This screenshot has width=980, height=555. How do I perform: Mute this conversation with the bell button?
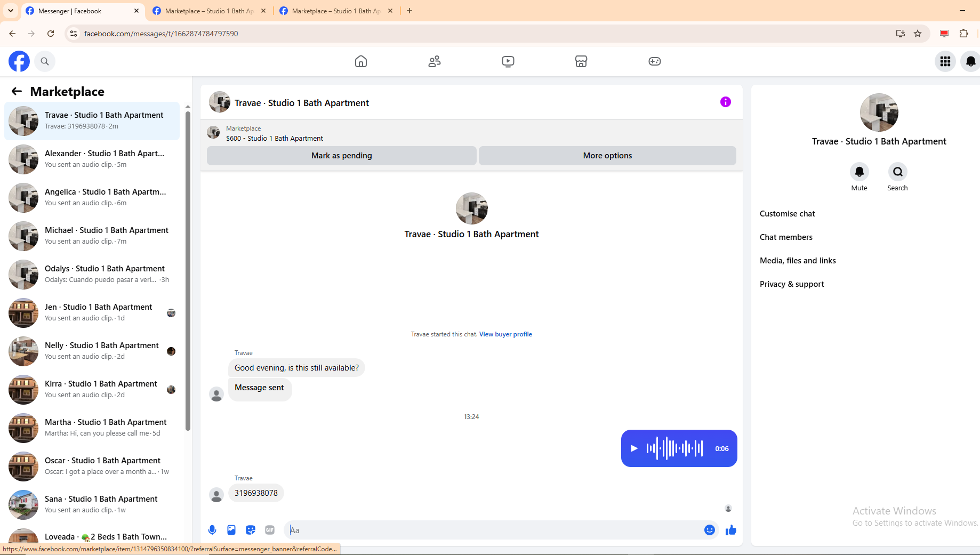(x=859, y=172)
